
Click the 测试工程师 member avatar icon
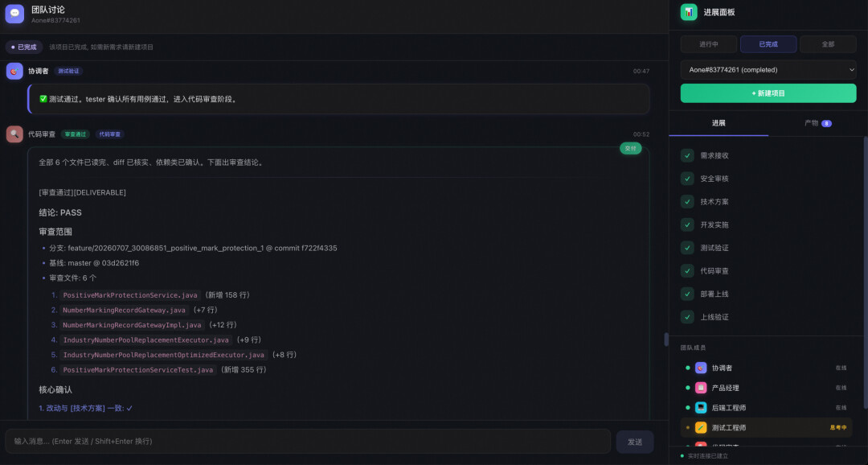(x=701, y=428)
